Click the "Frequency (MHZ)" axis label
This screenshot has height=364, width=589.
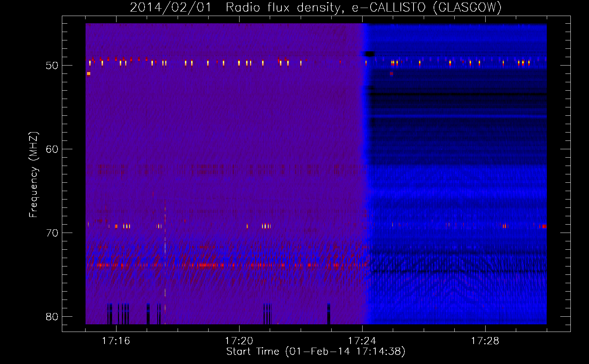pos(33,175)
